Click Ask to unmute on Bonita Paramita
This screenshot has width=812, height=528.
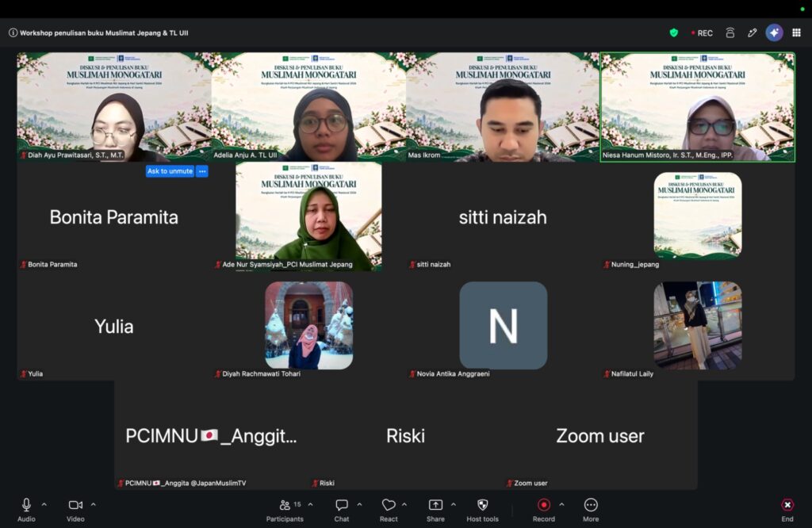tap(170, 171)
